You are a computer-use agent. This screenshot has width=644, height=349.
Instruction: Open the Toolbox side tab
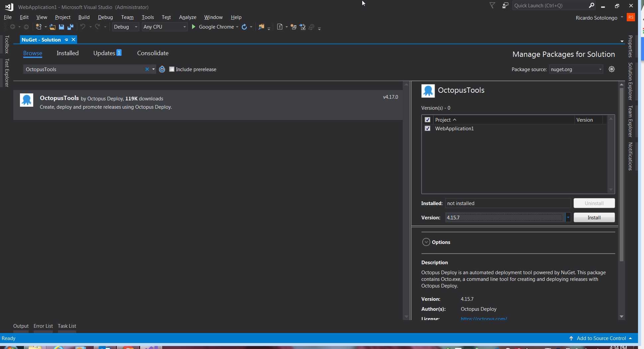[x=7, y=45]
